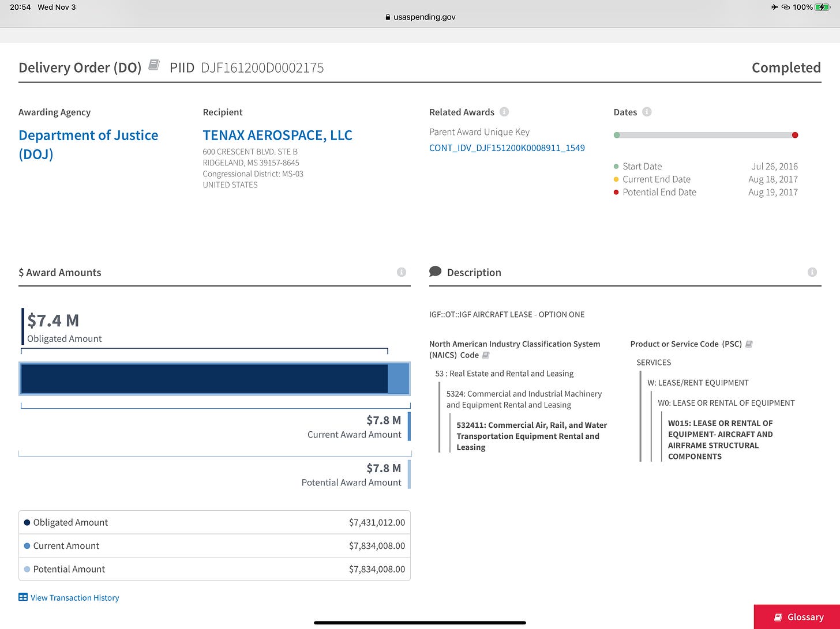Viewport: 840px width, 629px height.
Task: Click View Transaction History link
Action: (x=75, y=597)
